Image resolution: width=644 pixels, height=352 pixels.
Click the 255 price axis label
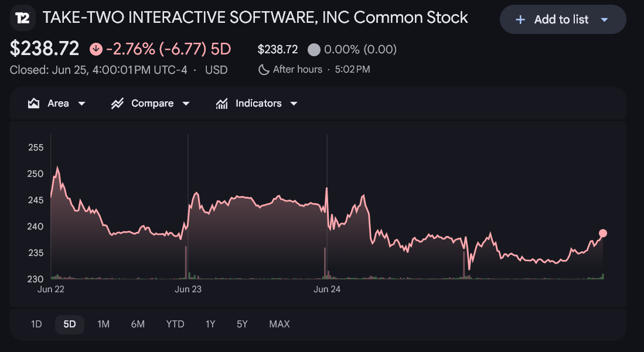click(36, 148)
